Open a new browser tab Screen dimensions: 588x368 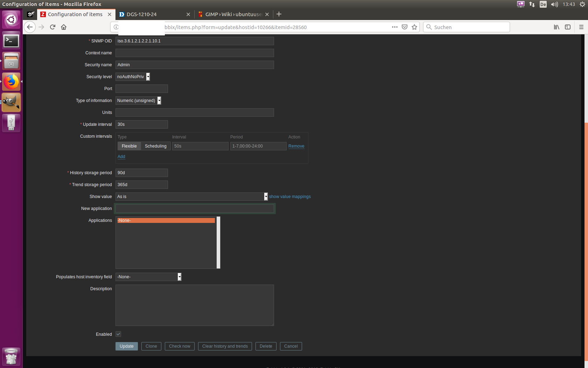click(279, 14)
